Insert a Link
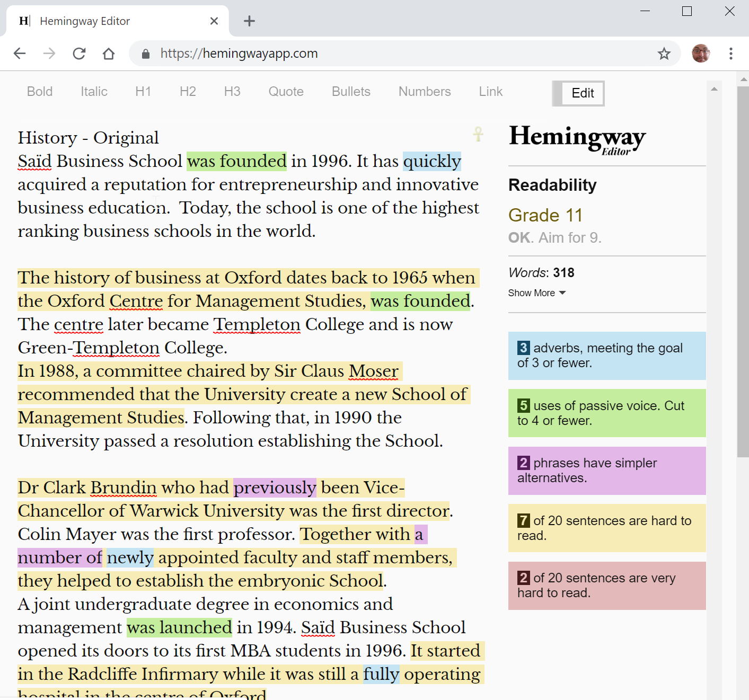 point(491,92)
